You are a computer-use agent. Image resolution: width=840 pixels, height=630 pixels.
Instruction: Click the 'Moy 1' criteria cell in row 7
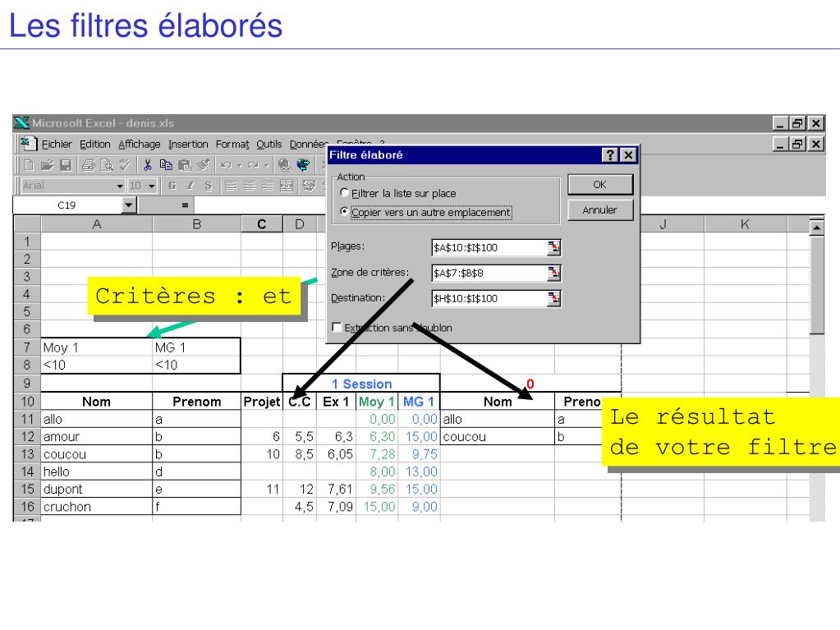point(96,347)
